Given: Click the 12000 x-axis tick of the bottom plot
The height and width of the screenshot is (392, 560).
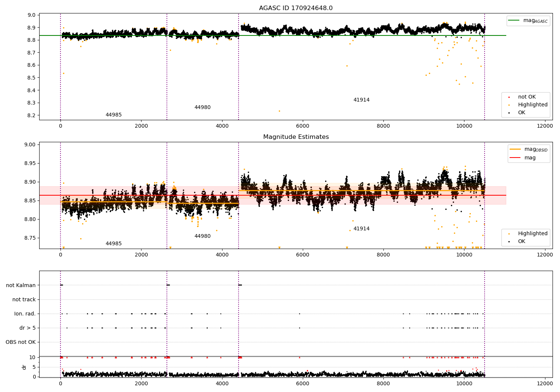Looking at the screenshot, I should 545,384.
